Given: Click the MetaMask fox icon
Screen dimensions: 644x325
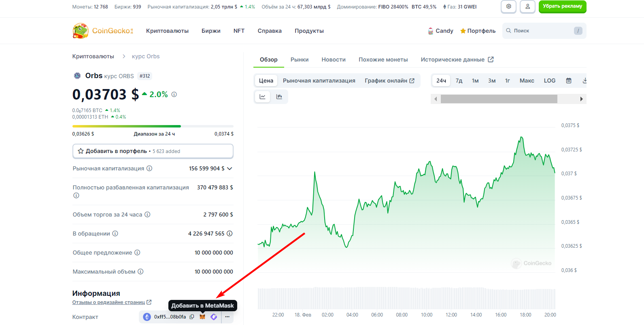Looking at the screenshot, I should [202, 317].
